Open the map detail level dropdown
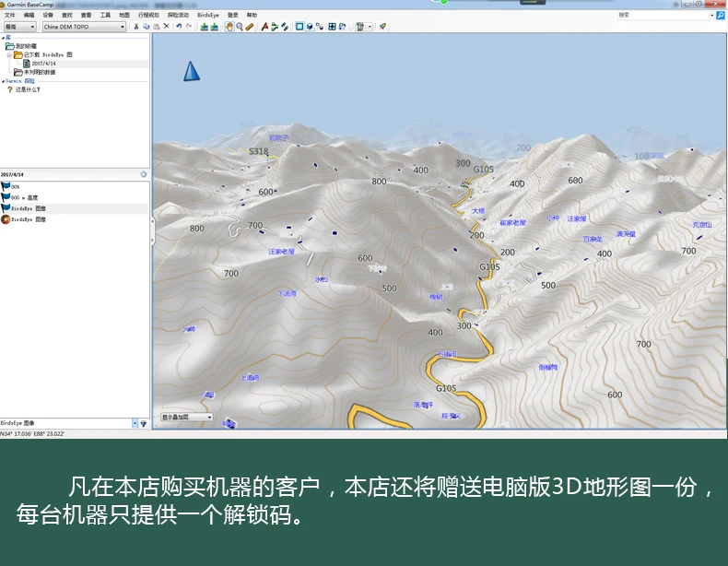The image size is (728, 566). [x=20, y=27]
